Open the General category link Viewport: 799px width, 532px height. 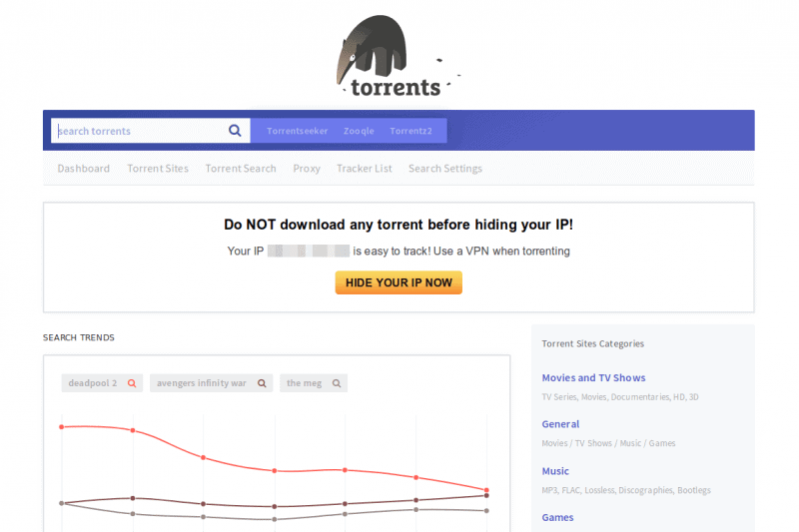[x=560, y=424]
